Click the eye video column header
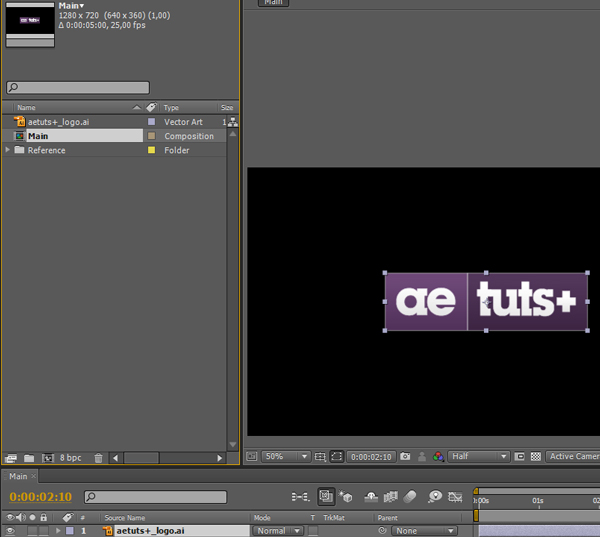 (x=10, y=517)
